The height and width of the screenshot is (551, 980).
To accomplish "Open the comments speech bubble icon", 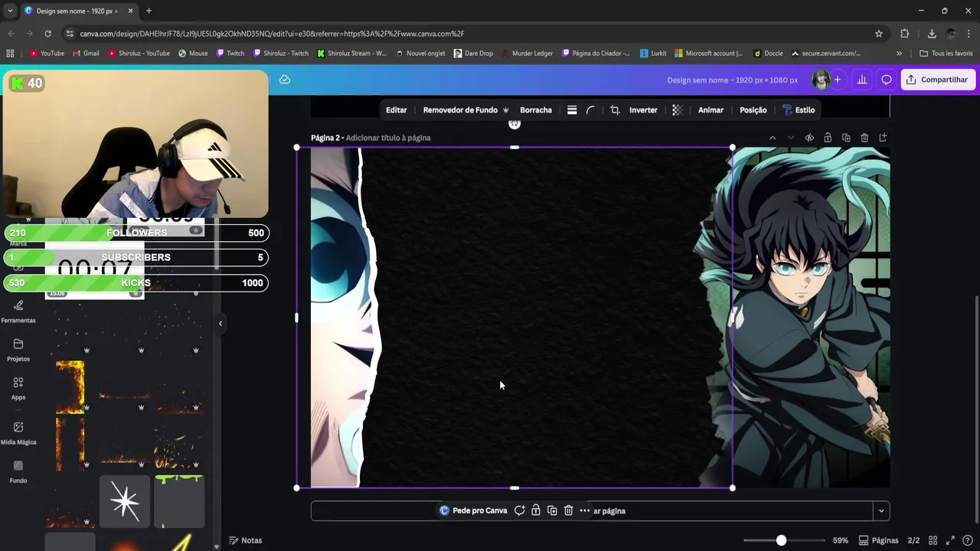I will pos(887,80).
